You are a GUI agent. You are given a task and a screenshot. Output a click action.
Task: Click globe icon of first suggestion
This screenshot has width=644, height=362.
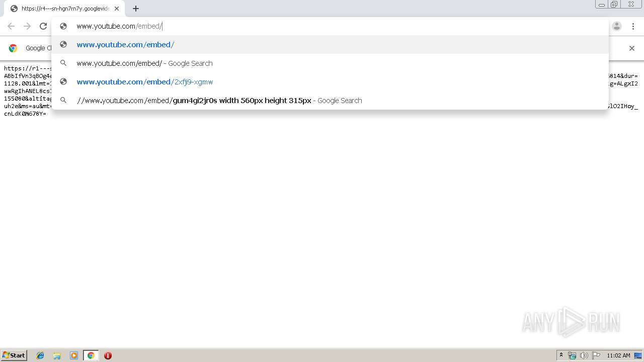tap(63, 45)
